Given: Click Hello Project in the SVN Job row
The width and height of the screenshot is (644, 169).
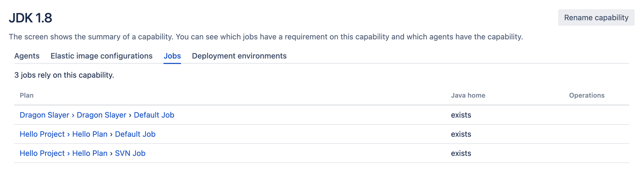Looking at the screenshot, I should [x=42, y=153].
